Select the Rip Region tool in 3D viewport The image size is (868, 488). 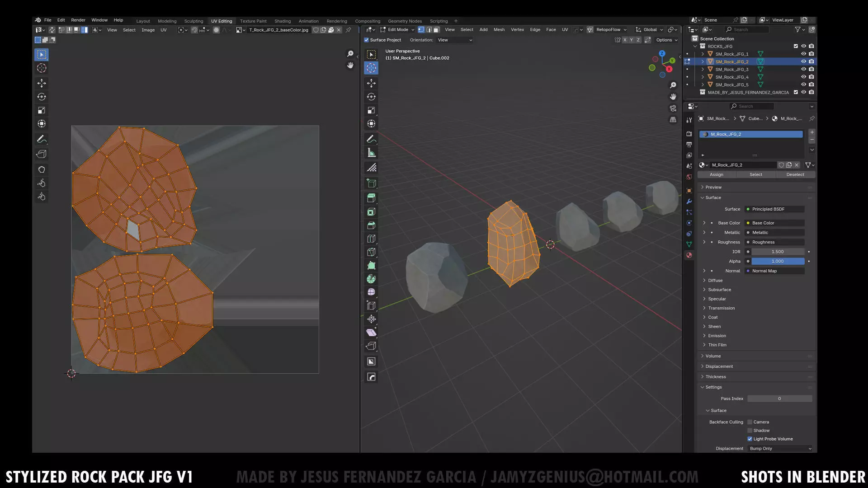371,346
